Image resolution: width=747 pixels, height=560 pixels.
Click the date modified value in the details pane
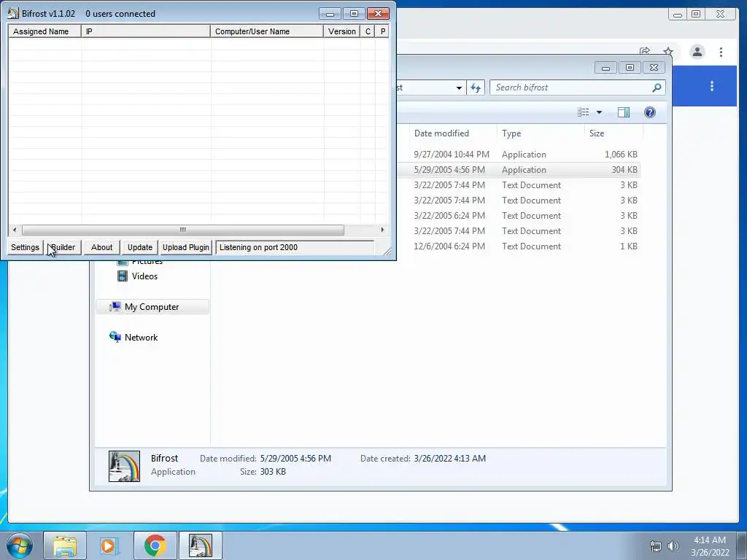tap(295, 459)
